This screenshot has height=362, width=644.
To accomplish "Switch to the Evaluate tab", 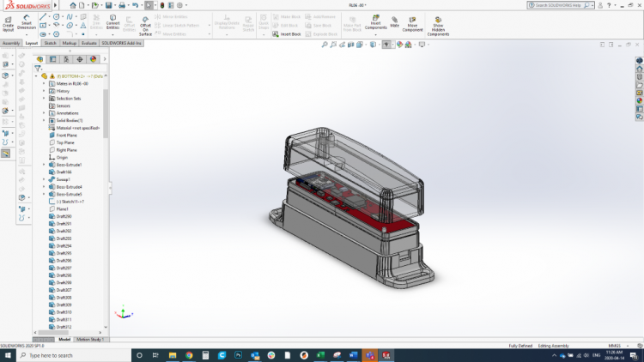I will (88, 43).
